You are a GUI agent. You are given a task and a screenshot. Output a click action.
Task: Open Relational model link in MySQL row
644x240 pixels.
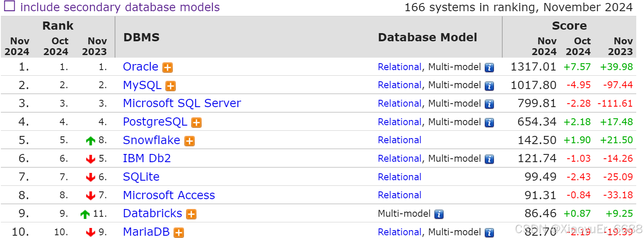pos(399,85)
